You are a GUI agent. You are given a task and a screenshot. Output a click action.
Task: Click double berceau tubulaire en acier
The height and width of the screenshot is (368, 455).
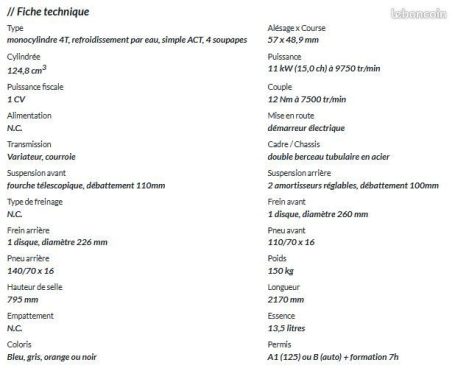tap(328, 157)
